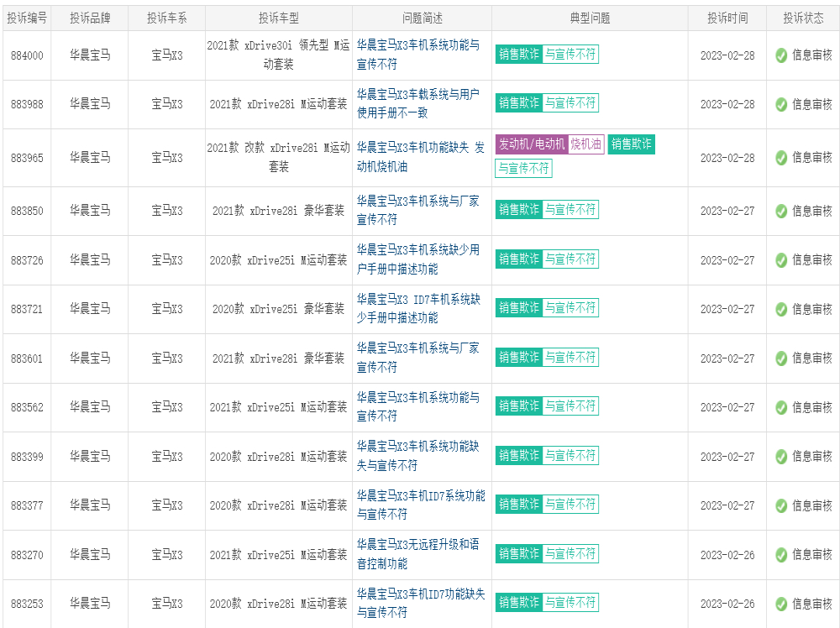This screenshot has height=628, width=840.
Task: Click the '投诉编号' column header
Action: pos(27,18)
